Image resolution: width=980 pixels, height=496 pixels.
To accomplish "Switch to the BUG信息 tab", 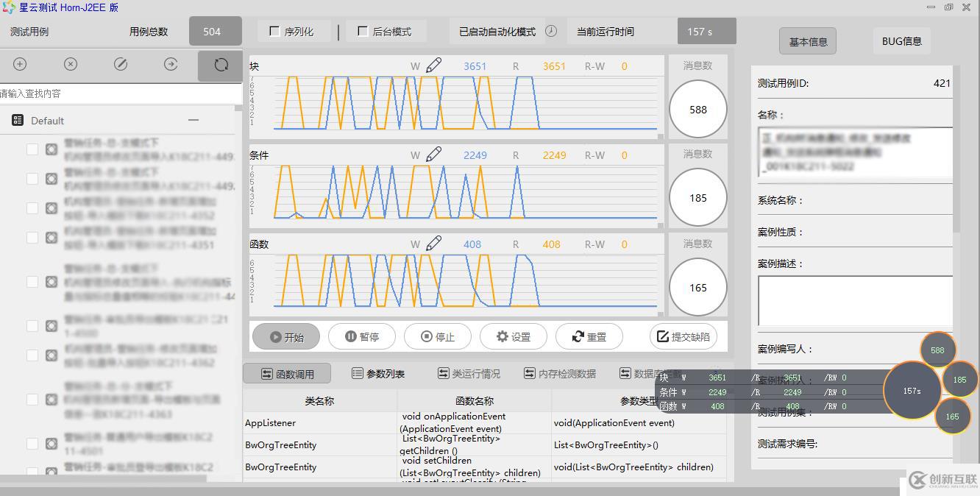I will tap(901, 41).
